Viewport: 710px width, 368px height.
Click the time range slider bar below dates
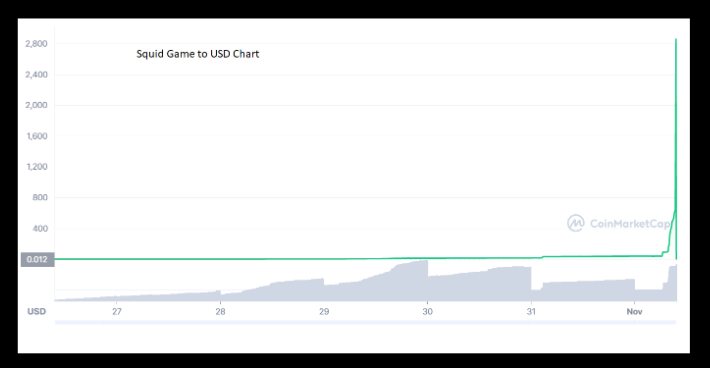pyautogui.click(x=365, y=322)
